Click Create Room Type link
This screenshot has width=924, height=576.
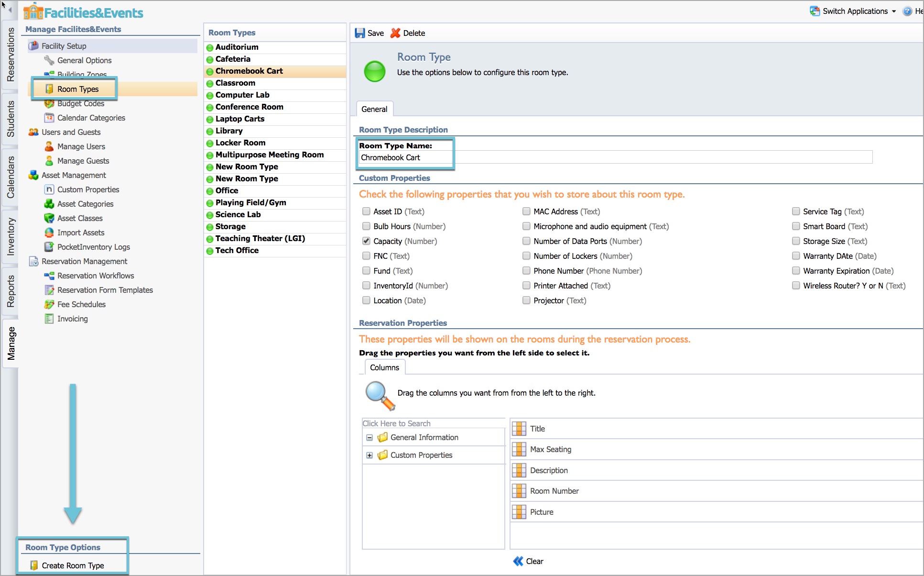73,565
